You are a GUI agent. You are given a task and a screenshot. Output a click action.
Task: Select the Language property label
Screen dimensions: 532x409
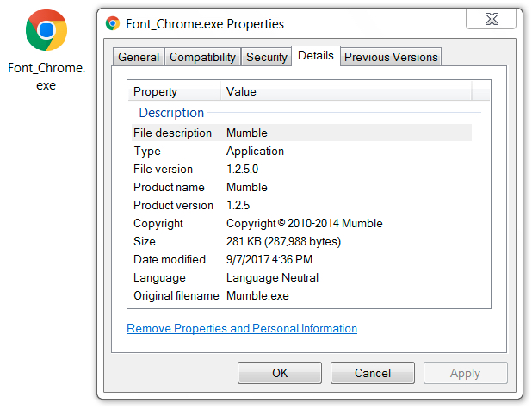tap(159, 277)
